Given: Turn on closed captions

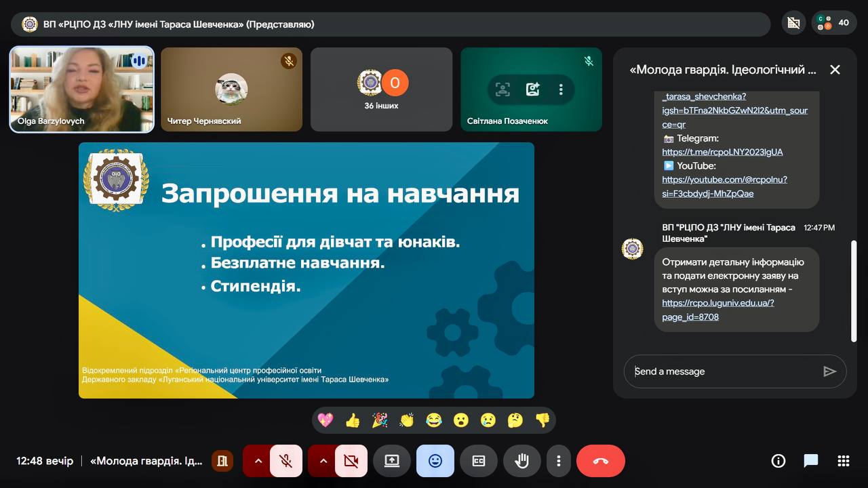Looking at the screenshot, I should (x=479, y=461).
